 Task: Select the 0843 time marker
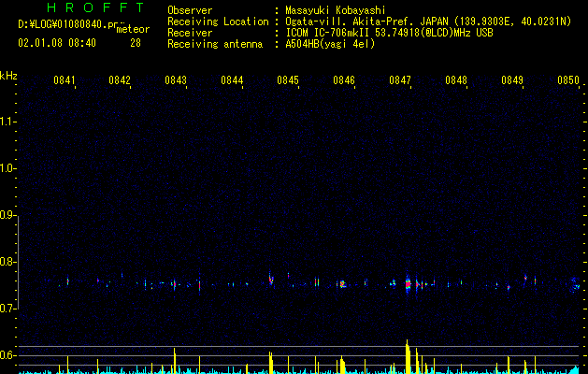click(176, 80)
